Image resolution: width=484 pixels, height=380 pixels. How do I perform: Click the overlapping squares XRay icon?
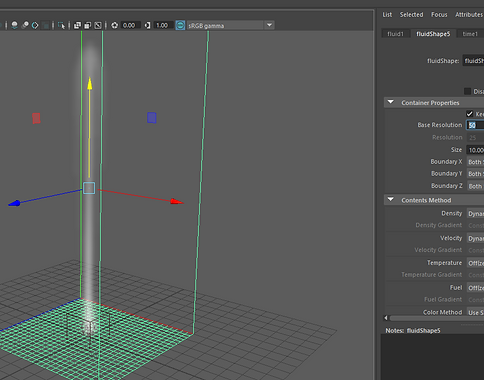tap(77, 25)
